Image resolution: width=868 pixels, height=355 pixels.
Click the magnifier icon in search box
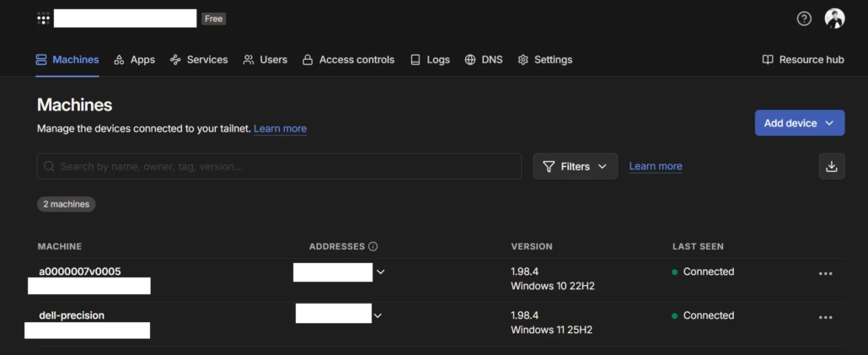tap(49, 166)
